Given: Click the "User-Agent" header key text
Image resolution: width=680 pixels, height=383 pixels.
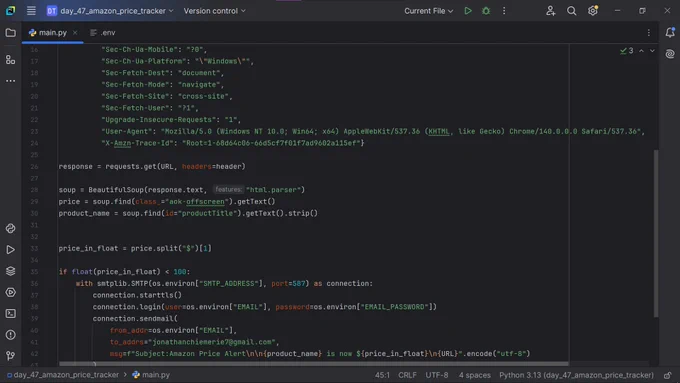Looking at the screenshot, I should click(x=129, y=131).
